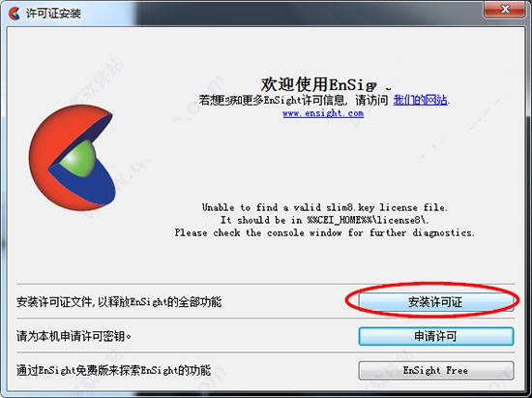532x398 pixels.
Task: Click the green core of the EnSight logo
Action: 77,159
